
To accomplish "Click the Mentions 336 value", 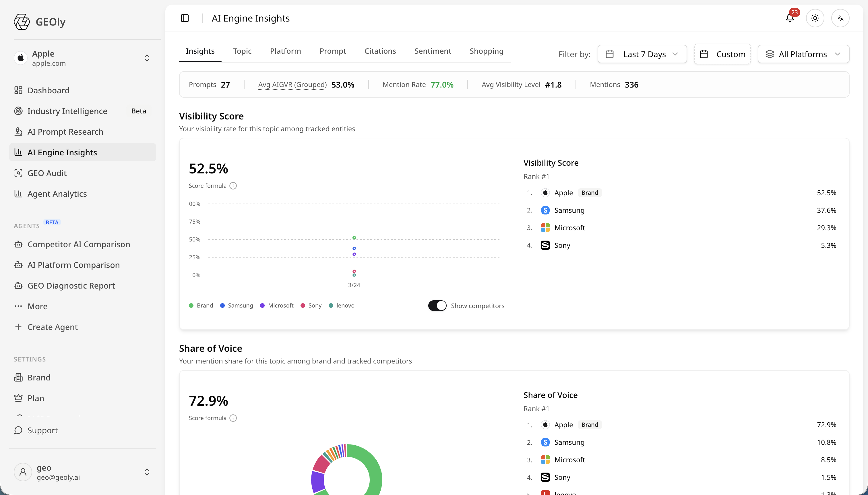I will 631,85.
